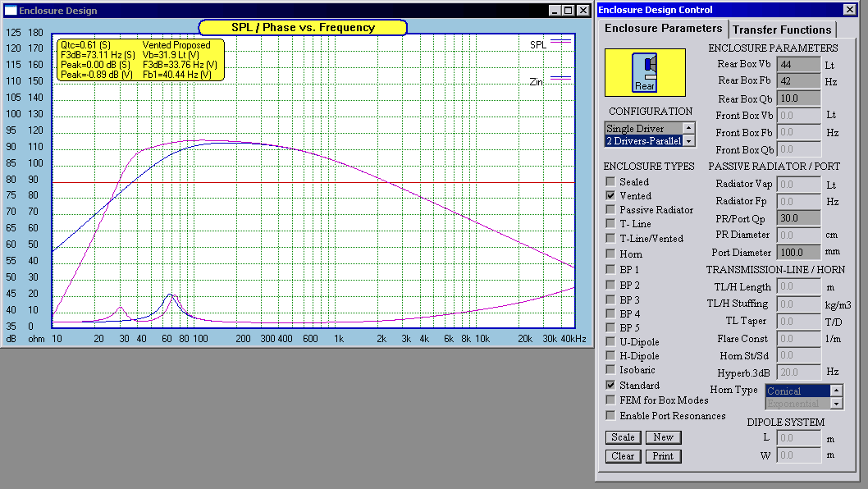Toggle the Passive Radiator checkbox

(x=610, y=210)
